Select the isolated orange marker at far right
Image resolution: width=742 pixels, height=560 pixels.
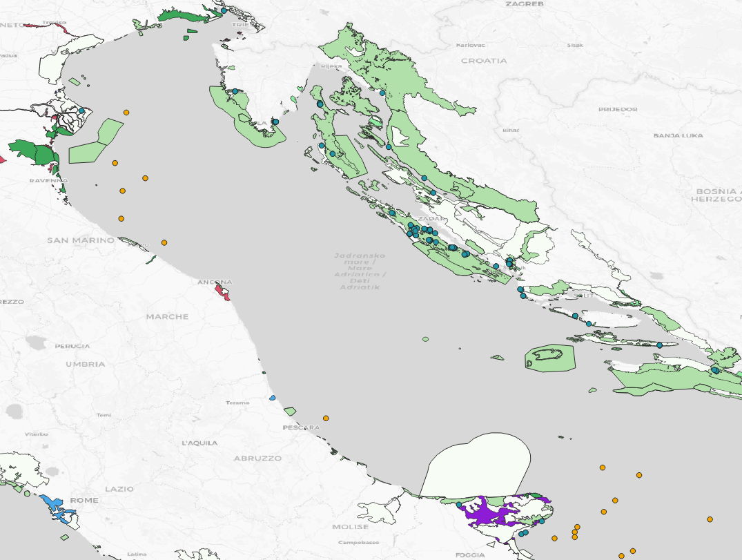[710, 519]
